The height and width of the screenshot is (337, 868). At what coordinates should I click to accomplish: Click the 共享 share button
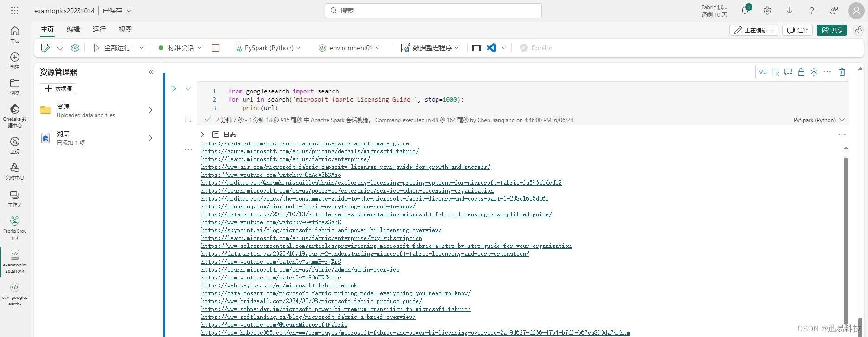click(832, 30)
